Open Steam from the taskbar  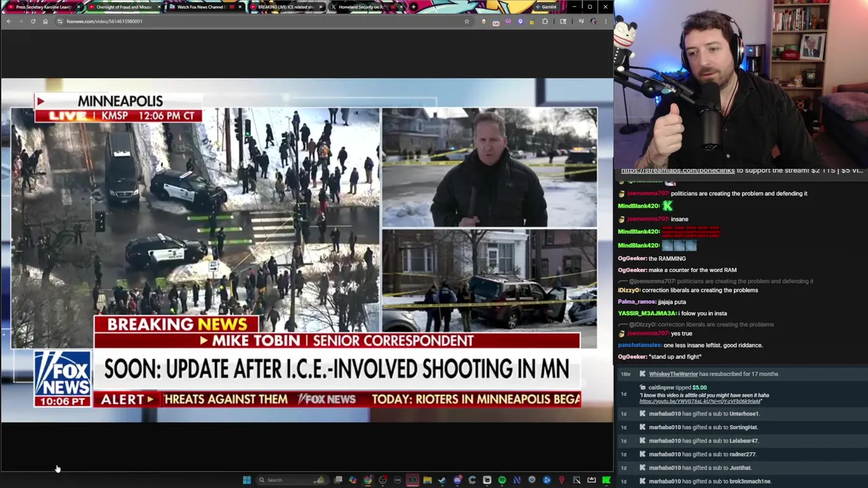click(442, 480)
